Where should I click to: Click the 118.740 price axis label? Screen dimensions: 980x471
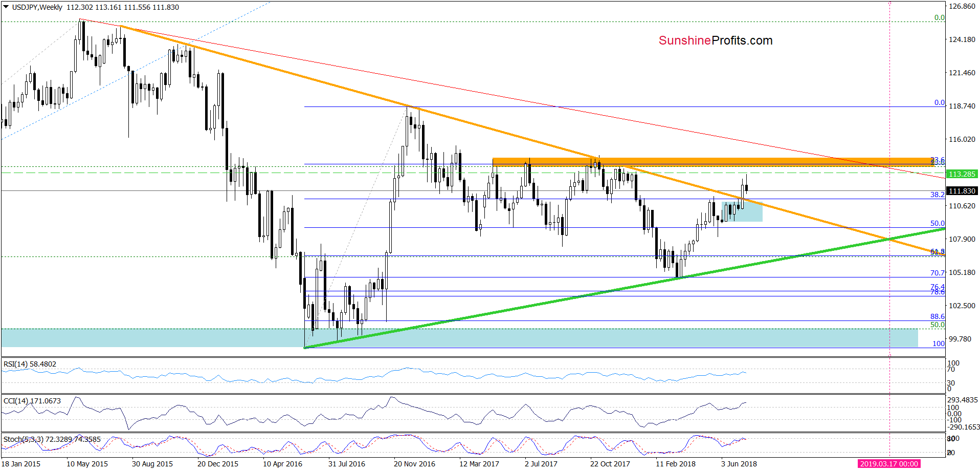click(x=962, y=106)
